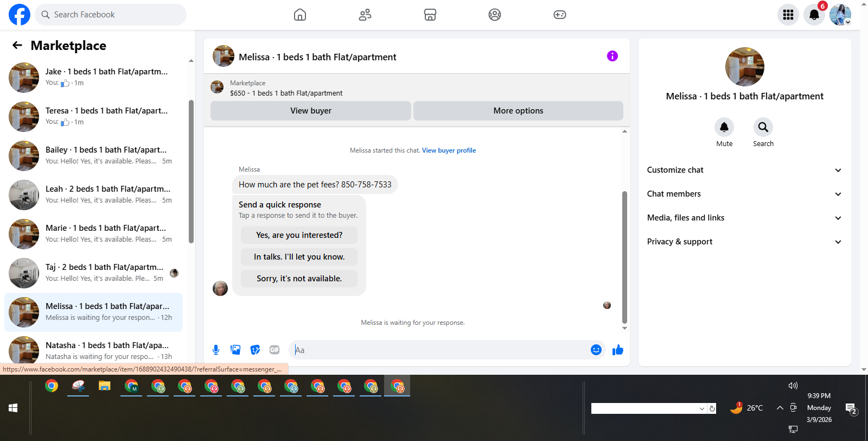Click the $650 listing title text
This screenshot has height=441, width=868.
(286, 93)
